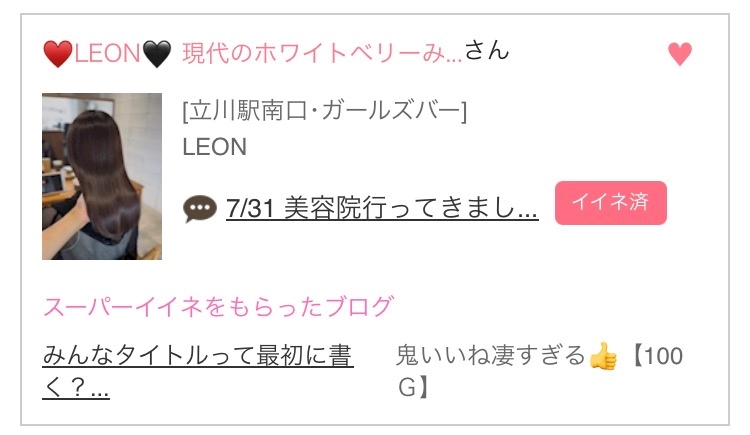
Task: Click the red heart emoji before LEON
Action: tap(57, 54)
